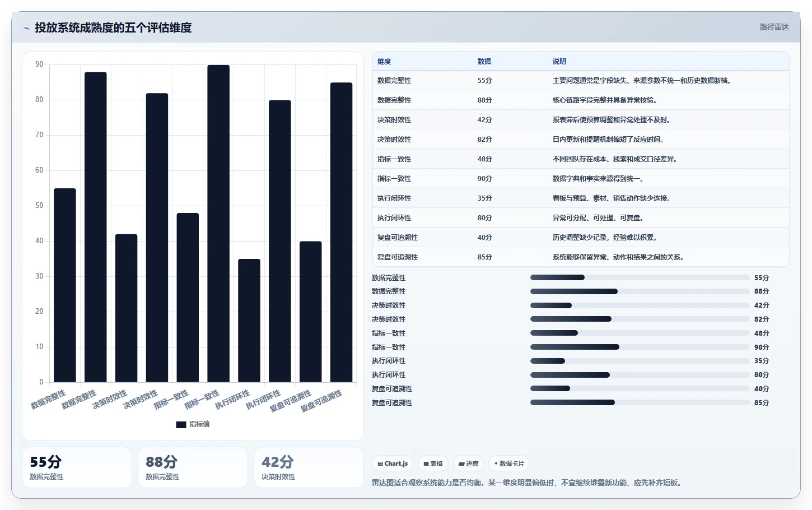Image resolution: width=812 pixels, height=510 pixels.
Task: Toggle the 指标值 legend swatch
Action: coord(181,424)
